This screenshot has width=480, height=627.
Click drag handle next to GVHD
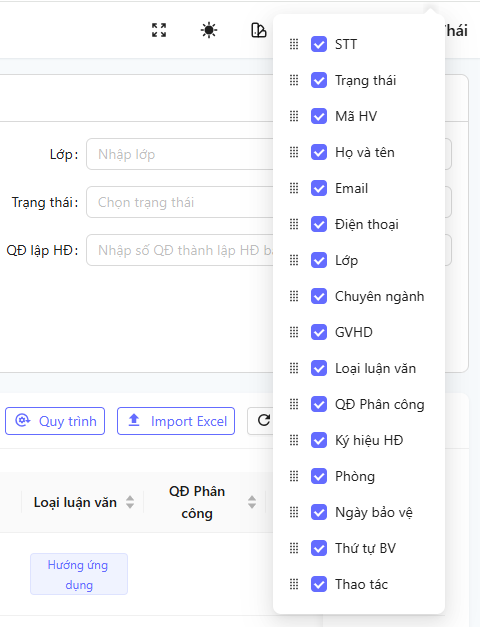click(x=294, y=332)
